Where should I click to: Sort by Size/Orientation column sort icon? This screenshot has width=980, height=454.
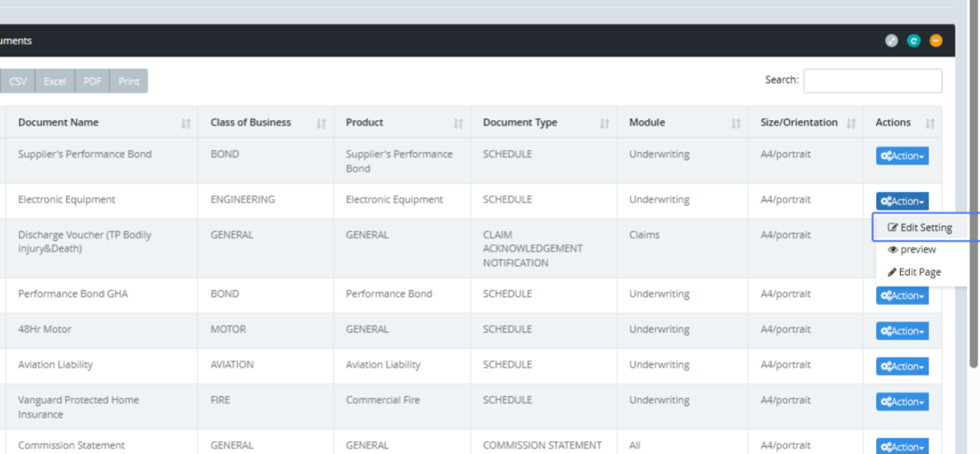pos(851,123)
